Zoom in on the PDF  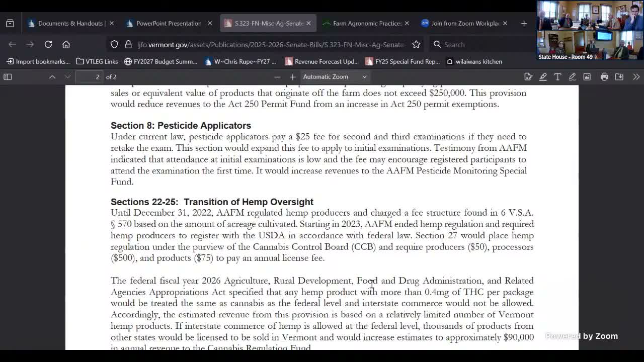pyautogui.click(x=292, y=77)
